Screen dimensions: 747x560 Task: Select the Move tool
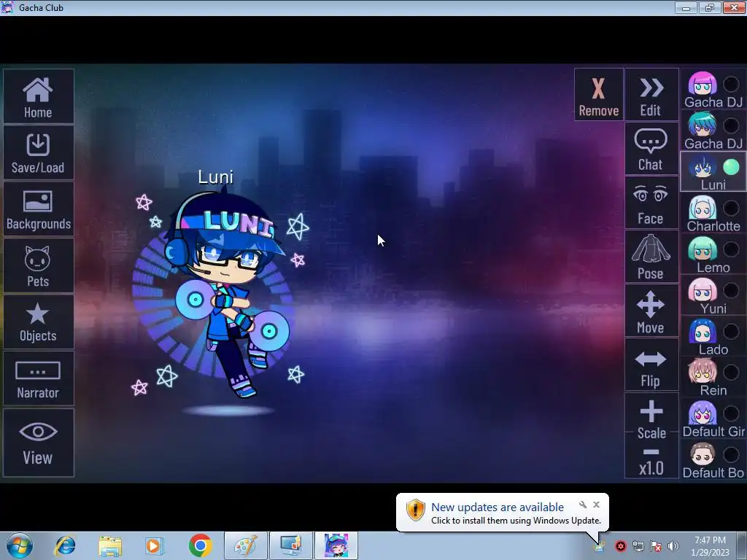(x=651, y=311)
